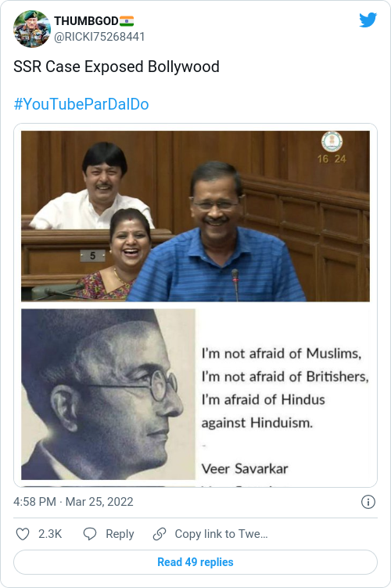Open THUMBGOD profile avatar picture
Screen dimensions: 391x588
coord(32,29)
